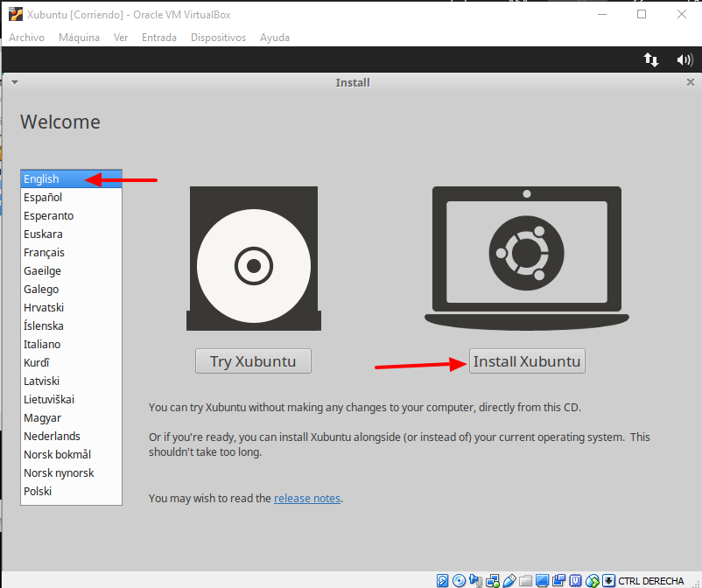Click the shared folders status icon

(525, 581)
